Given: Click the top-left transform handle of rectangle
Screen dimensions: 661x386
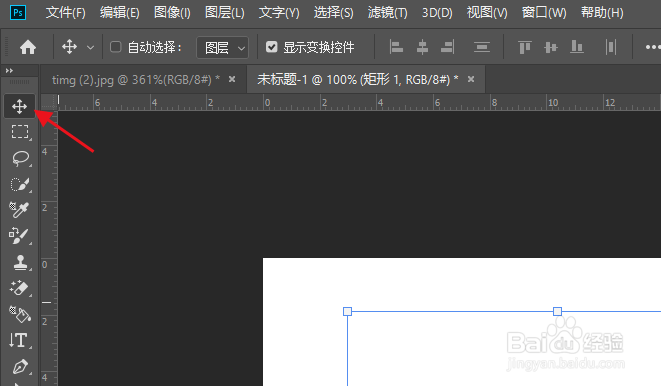Looking at the screenshot, I should pos(347,311).
